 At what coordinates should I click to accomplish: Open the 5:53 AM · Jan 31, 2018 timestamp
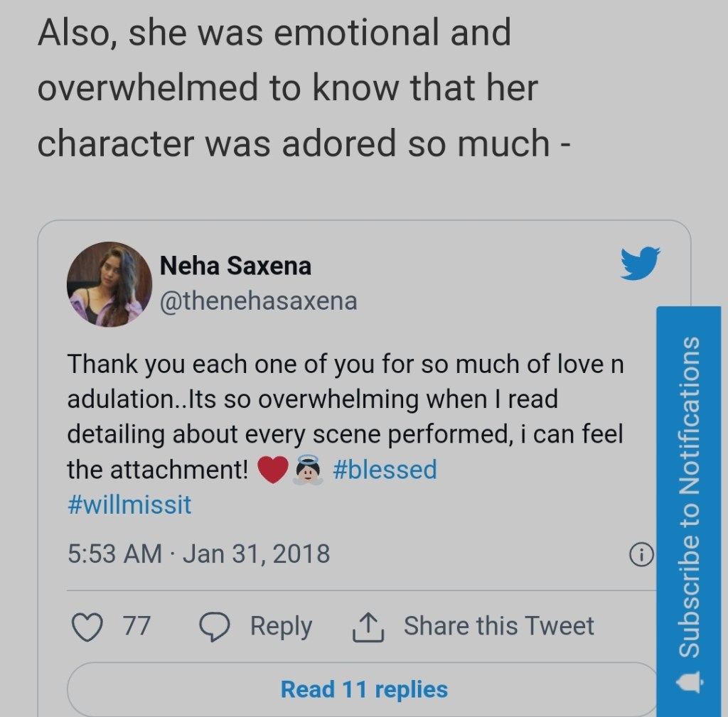(198, 554)
